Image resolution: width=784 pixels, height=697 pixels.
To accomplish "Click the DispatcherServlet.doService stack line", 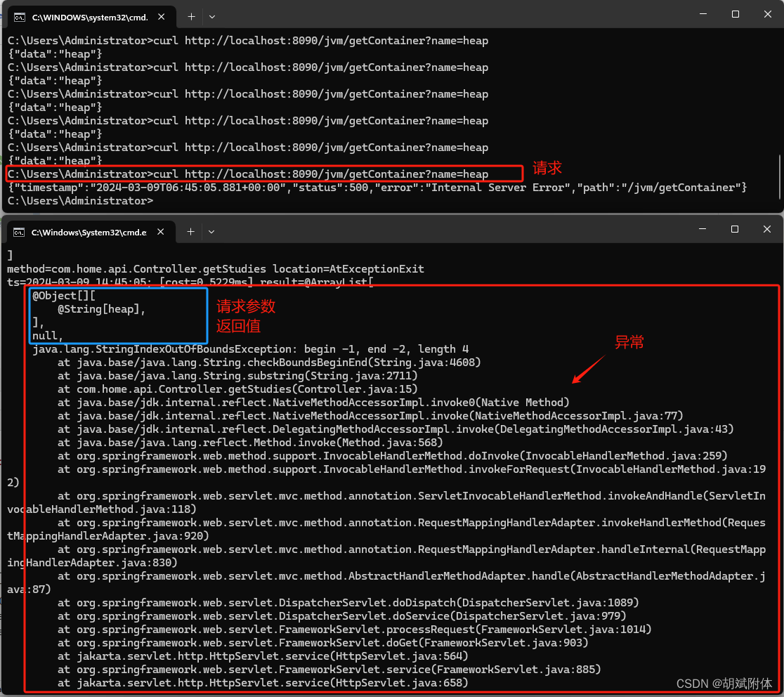I will tap(341, 616).
